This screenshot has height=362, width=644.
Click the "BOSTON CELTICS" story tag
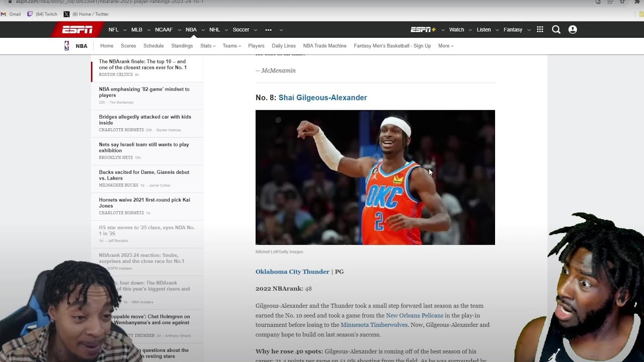116,74
